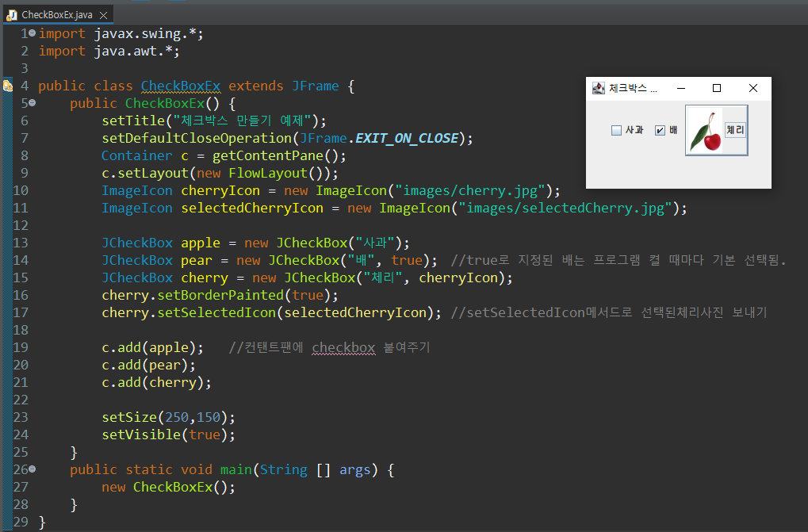The image size is (808, 532).
Task: Uncheck the 배 checkbox in the Swing window
Action: 660,130
